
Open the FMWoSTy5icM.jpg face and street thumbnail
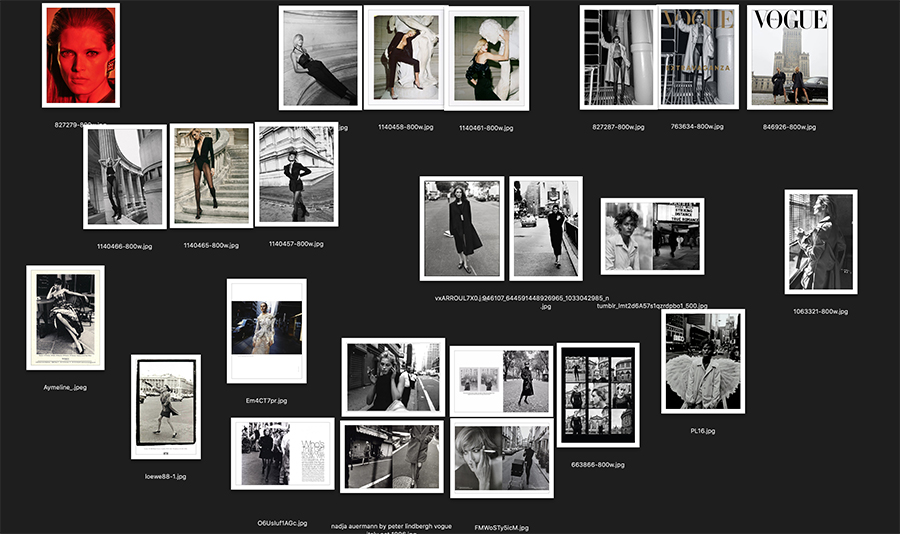(x=502, y=458)
